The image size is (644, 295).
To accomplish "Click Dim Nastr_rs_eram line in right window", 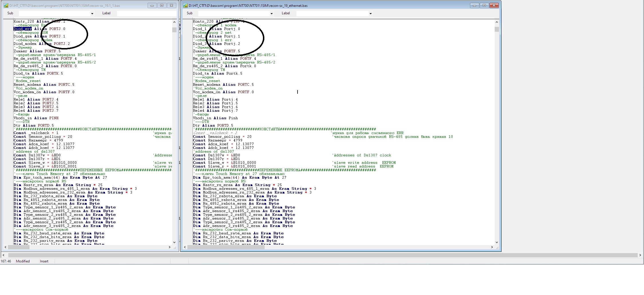I will point(237,185).
